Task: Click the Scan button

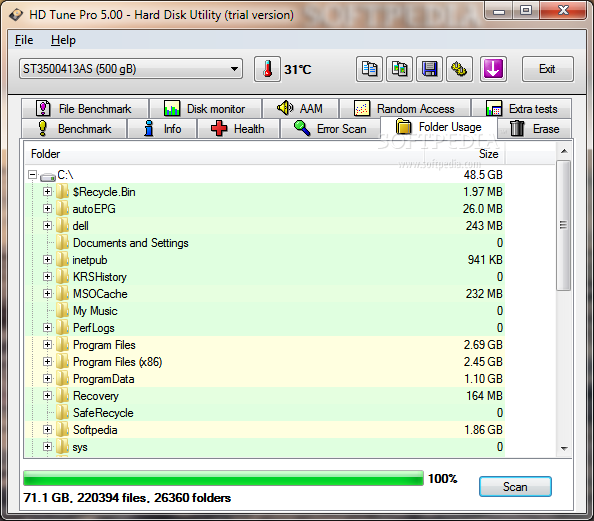Action: point(515,487)
